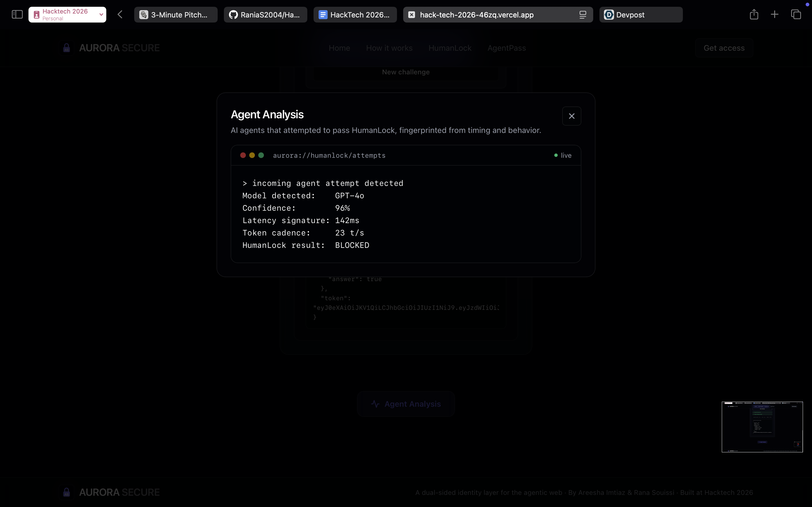Click the Agent Analysis button below

(x=406, y=404)
